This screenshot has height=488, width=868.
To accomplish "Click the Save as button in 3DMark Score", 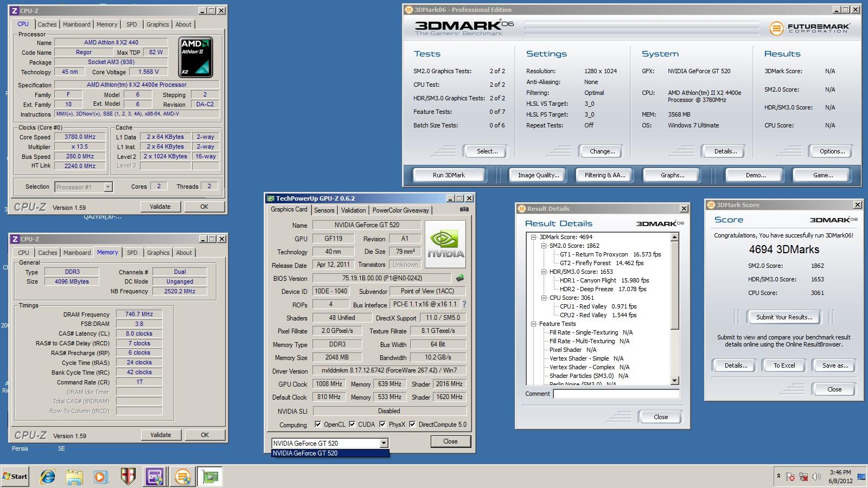I will point(835,365).
